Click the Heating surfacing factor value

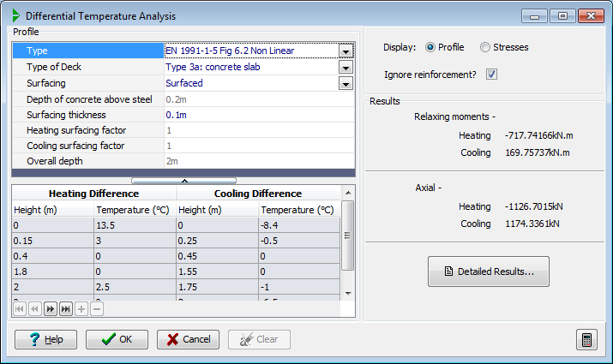coord(259,130)
